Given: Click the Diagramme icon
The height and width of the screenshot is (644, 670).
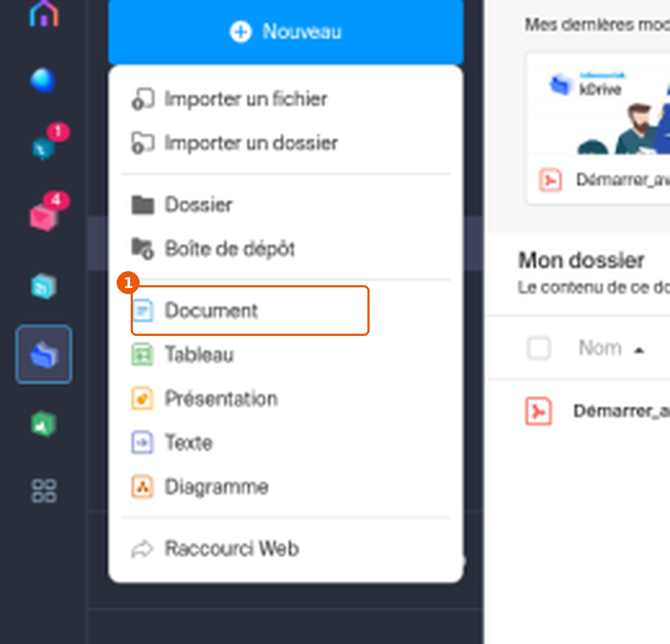Looking at the screenshot, I should click(x=142, y=487).
